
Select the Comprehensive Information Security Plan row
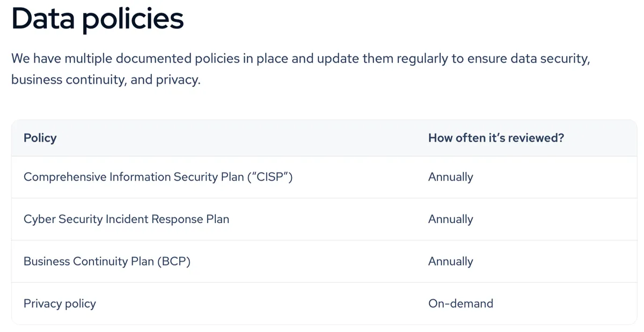point(324,177)
